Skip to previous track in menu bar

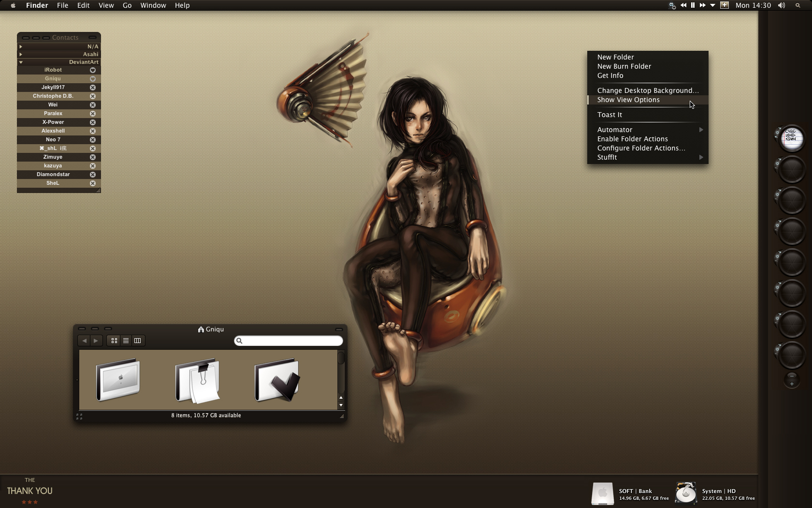[683, 5]
